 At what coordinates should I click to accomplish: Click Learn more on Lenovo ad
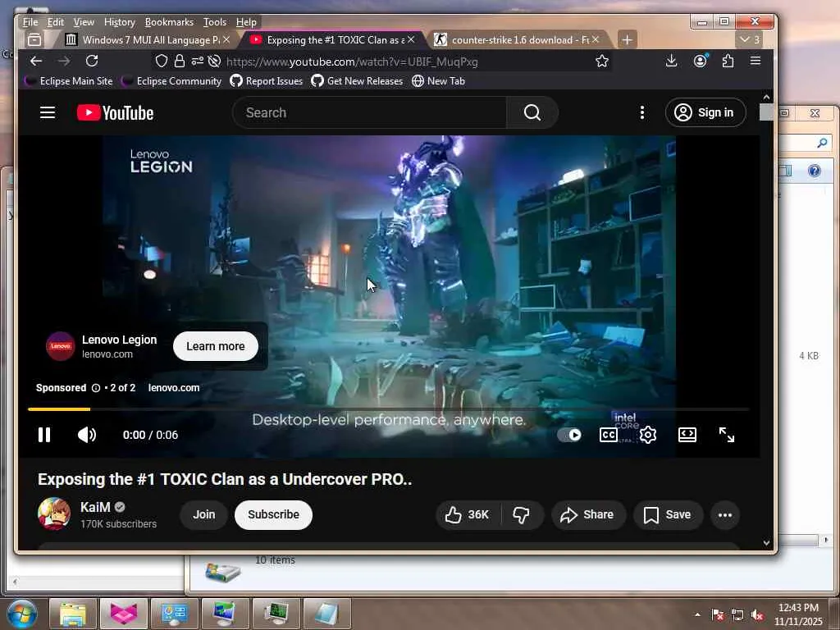(x=216, y=346)
